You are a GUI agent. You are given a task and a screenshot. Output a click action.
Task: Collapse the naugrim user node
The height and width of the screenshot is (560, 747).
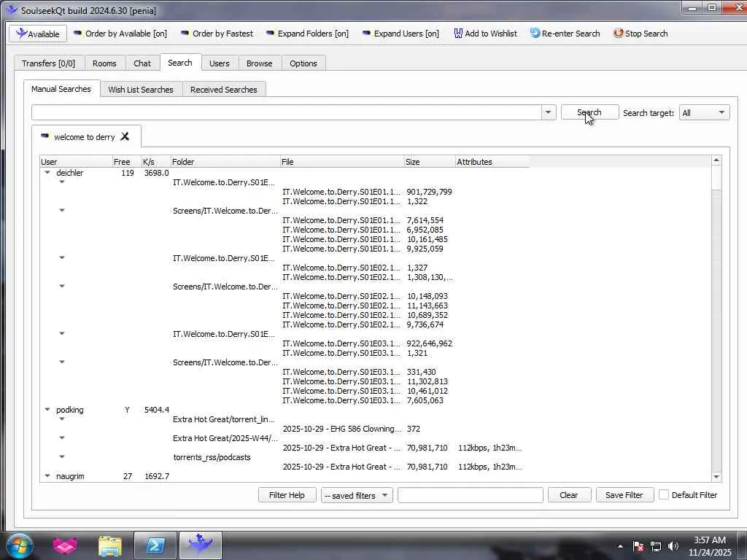[x=47, y=475]
